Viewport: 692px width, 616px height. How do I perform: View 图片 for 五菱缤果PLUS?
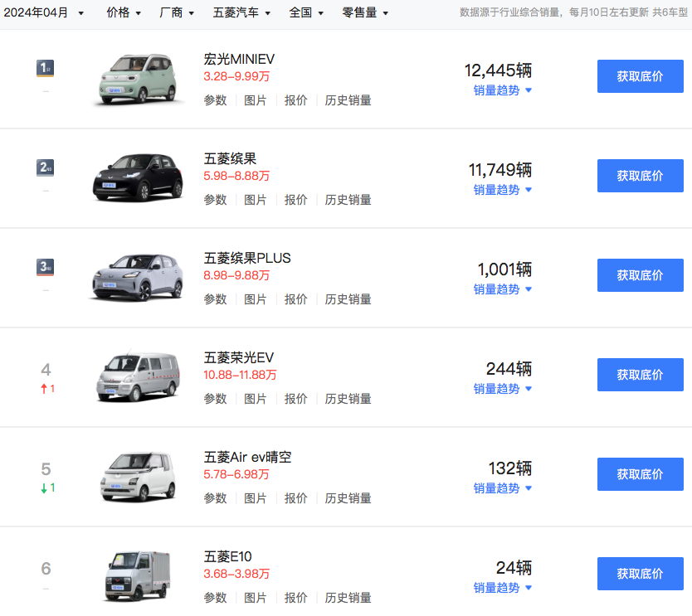256,299
